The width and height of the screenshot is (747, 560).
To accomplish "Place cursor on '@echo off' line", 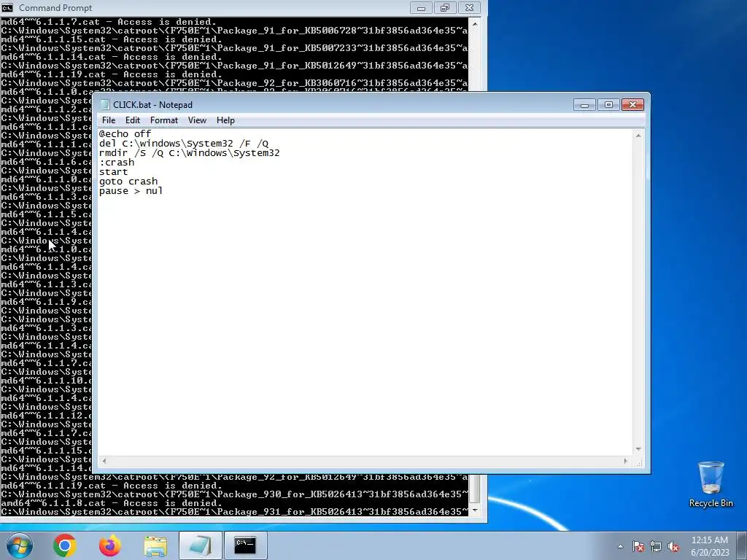I will click(x=125, y=134).
